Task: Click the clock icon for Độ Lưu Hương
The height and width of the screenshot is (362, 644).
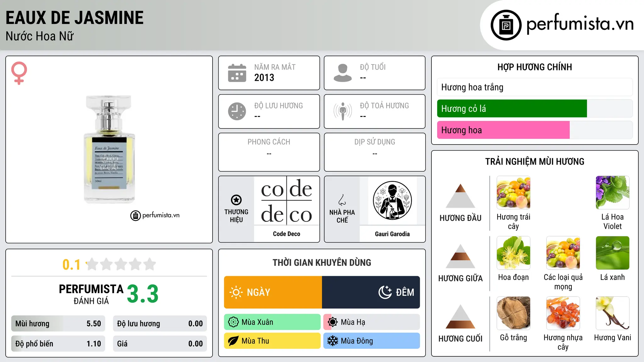Action: (237, 111)
